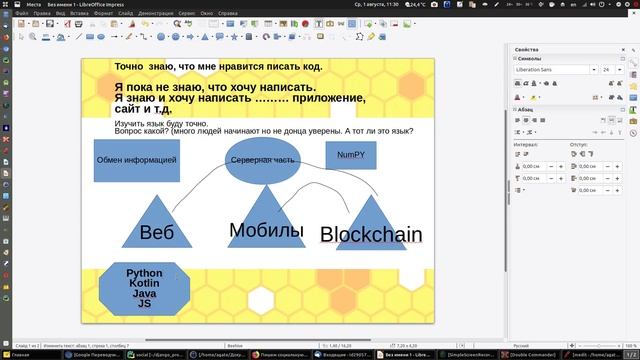
Task: Click the font color red swatch icon
Action: (x=518, y=98)
